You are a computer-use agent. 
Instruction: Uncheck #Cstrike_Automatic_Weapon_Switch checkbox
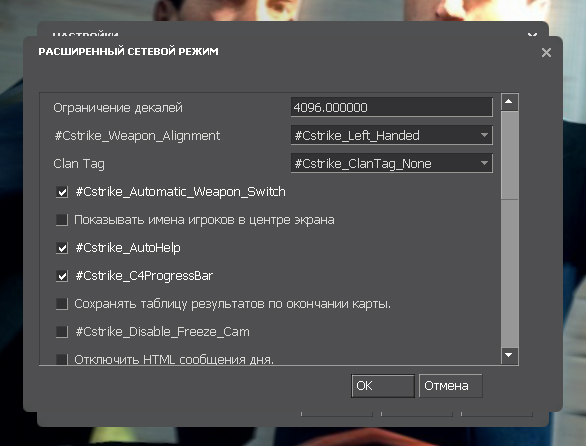(x=62, y=192)
